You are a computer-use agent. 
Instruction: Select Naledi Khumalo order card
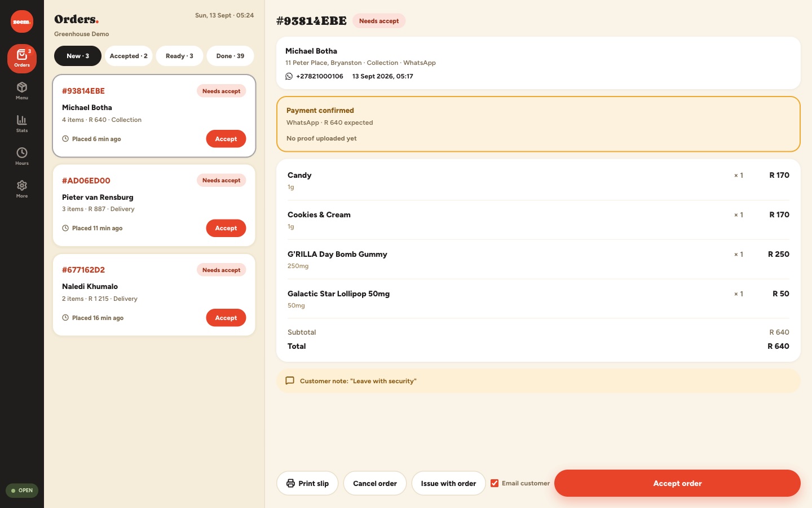point(154,295)
